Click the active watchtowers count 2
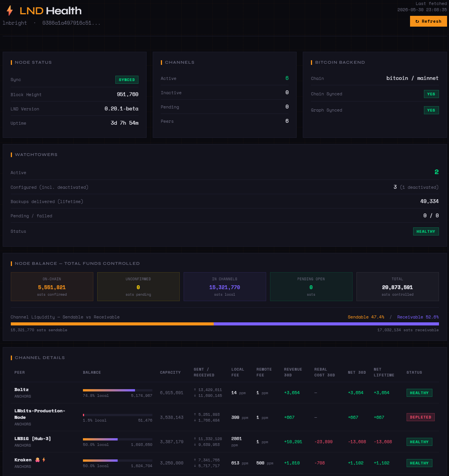This screenshot has height=476, width=449. click(x=436, y=172)
